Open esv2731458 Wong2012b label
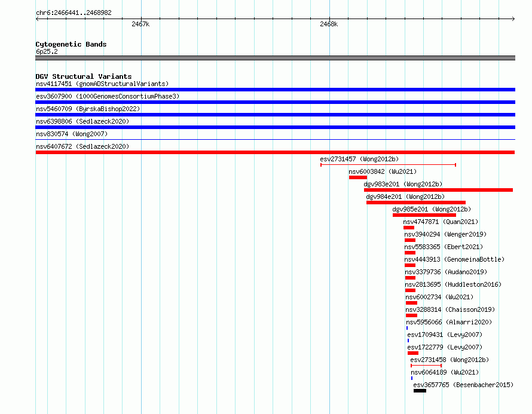This screenshot has width=532, height=414. pos(450,360)
